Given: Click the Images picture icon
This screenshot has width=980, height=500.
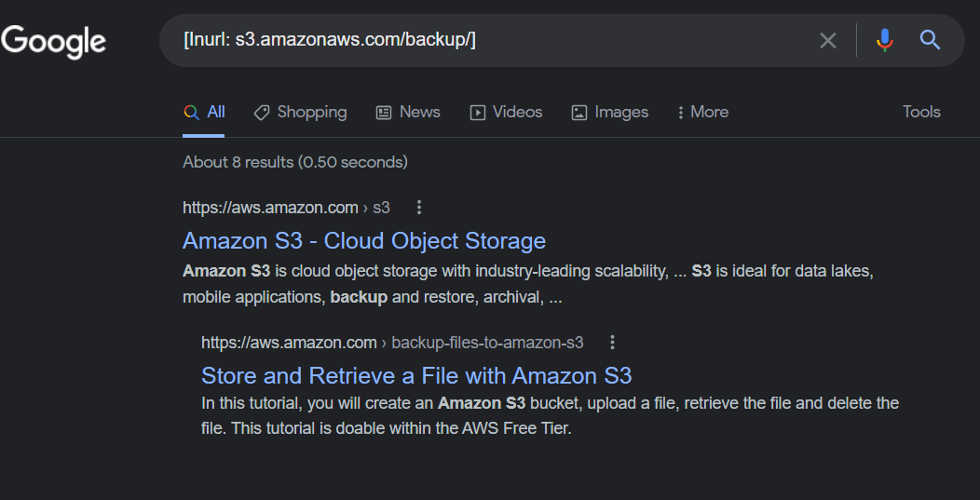Looking at the screenshot, I should point(579,113).
